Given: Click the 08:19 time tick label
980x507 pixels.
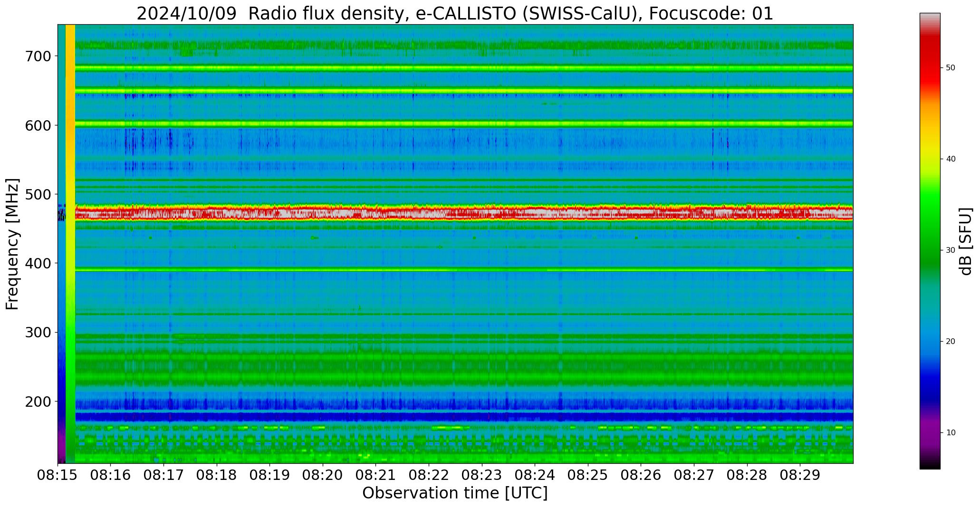Looking at the screenshot, I should (270, 475).
